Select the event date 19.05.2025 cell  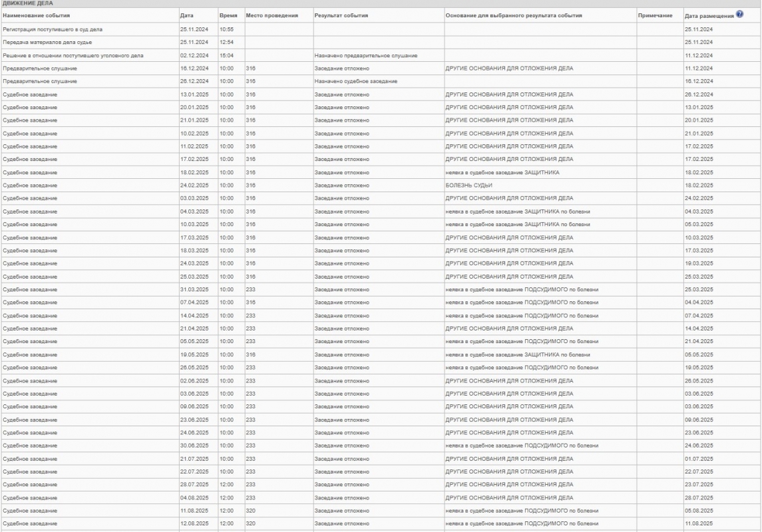click(x=194, y=354)
